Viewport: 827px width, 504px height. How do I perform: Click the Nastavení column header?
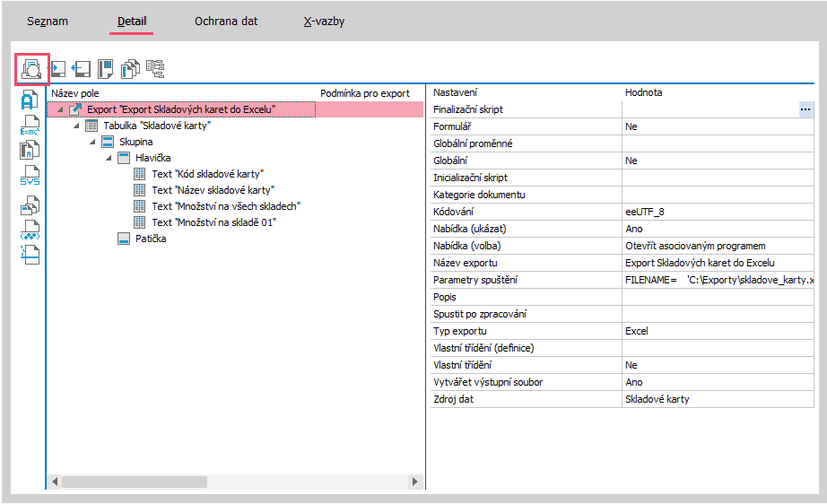point(455,92)
